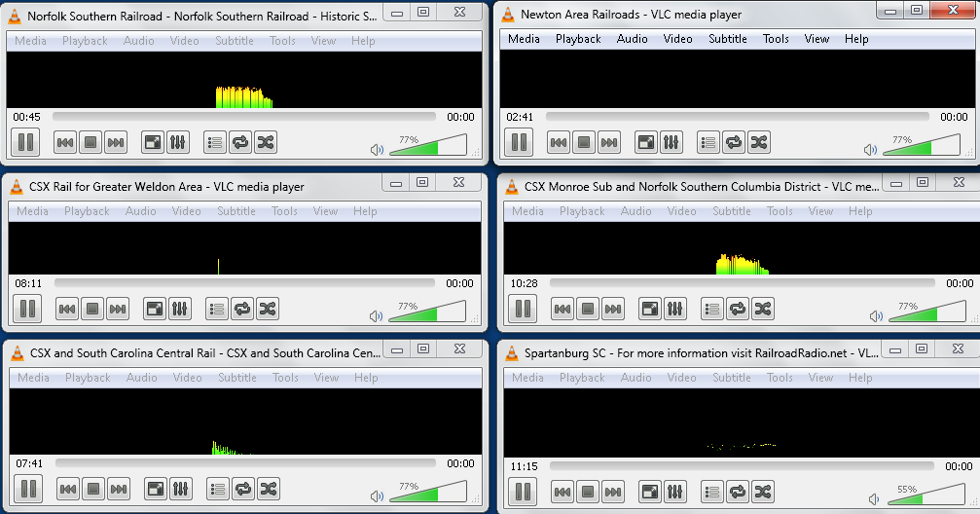Stop playback in Norfolk Southern Railroad window

click(91, 142)
